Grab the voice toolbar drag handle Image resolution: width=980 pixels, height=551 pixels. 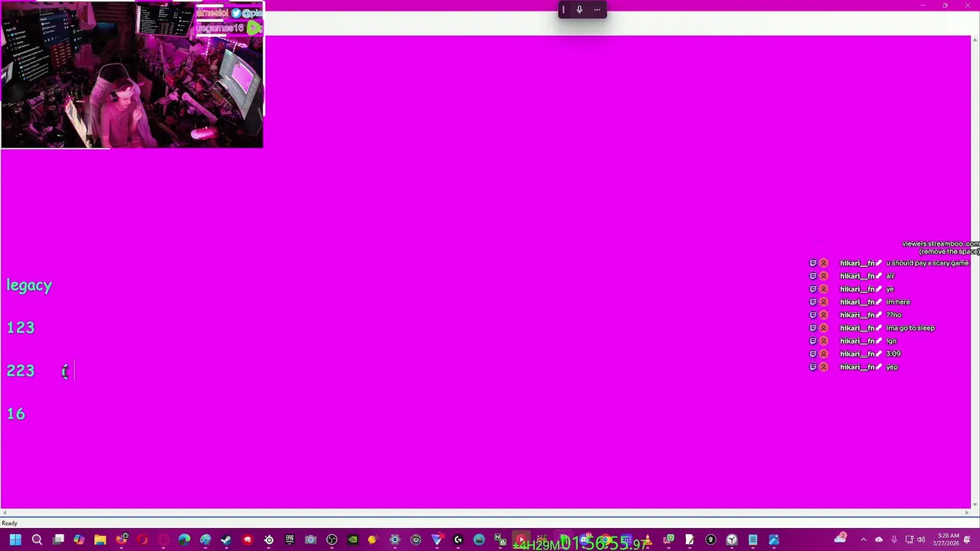coord(563,10)
